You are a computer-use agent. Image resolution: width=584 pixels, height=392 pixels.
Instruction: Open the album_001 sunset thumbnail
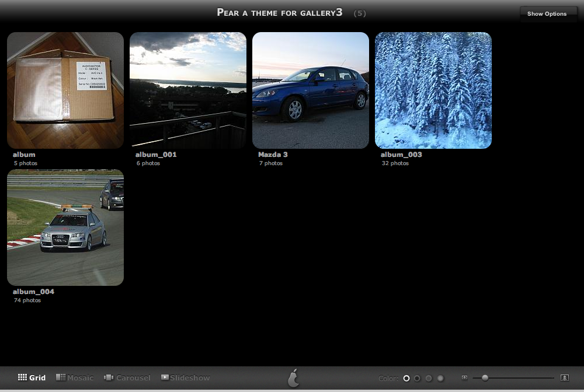[x=187, y=90]
